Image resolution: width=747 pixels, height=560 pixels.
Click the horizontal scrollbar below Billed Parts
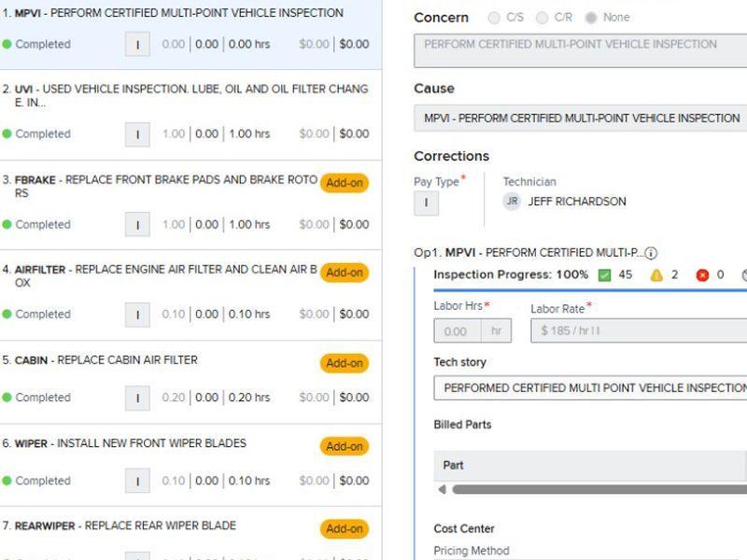coord(598,488)
